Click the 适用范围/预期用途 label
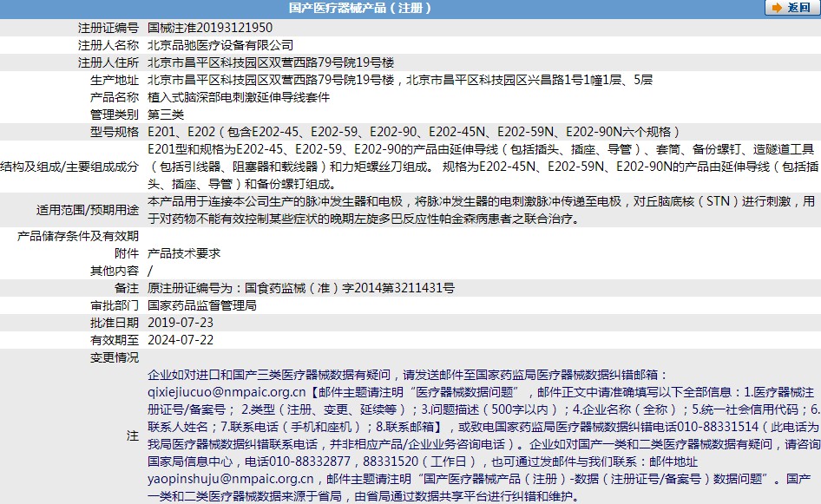Screen dimensions: 821x504 (x=88, y=210)
